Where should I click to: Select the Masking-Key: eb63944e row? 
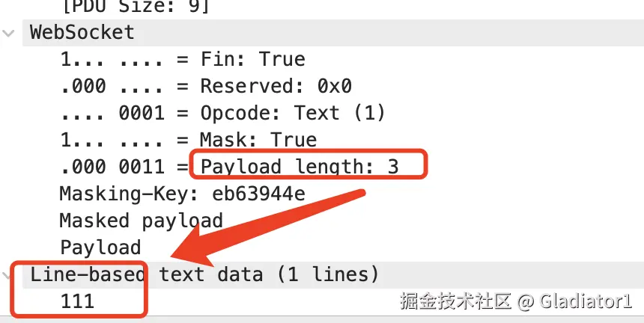point(183,194)
